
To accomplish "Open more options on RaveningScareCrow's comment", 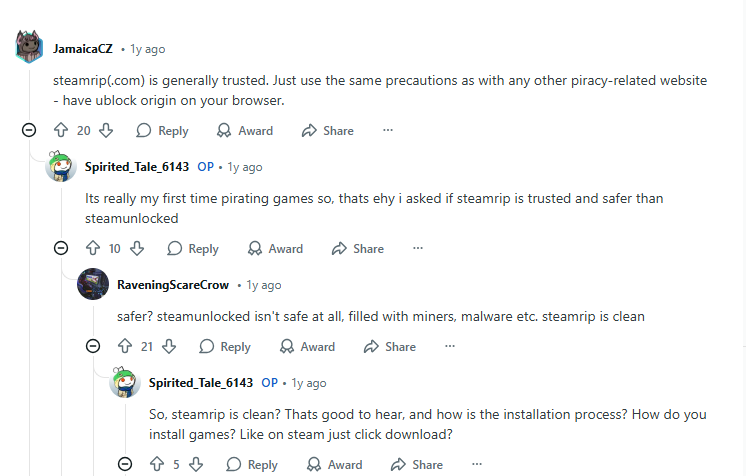I will (450, 347).
